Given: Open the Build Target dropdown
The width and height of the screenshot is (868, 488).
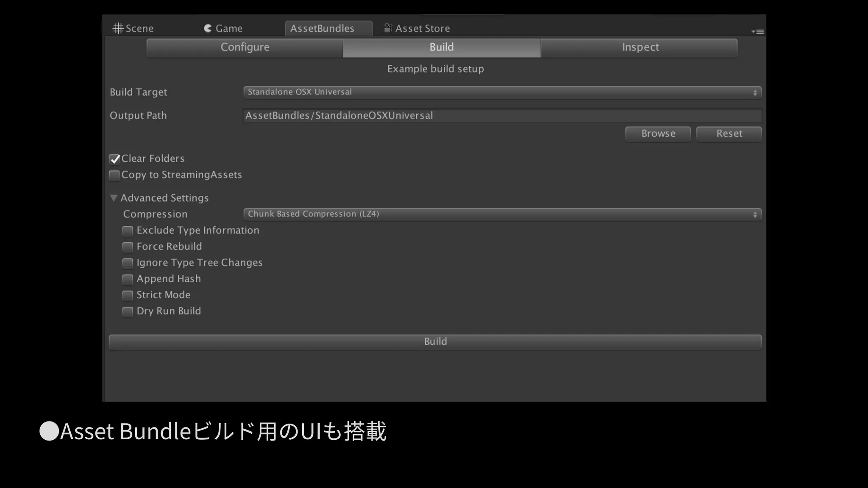Looking at the screenshot, I should pyautogui.click(x=502, y=92).
